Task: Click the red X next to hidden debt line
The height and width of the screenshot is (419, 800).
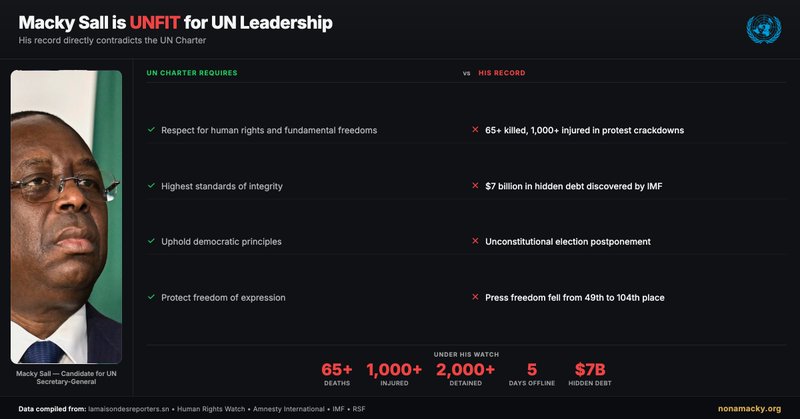Action: [x=475, y=186]
